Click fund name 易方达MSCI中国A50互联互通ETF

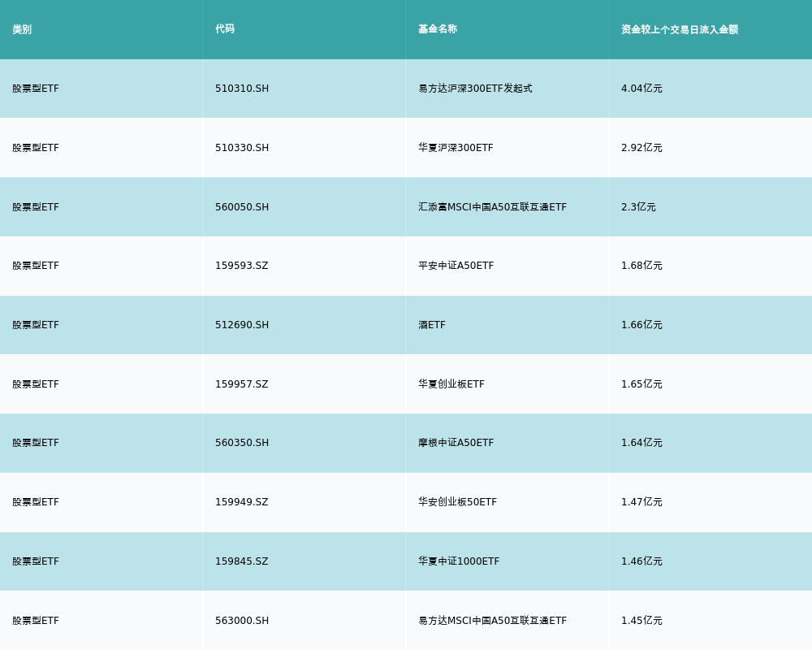493,621
